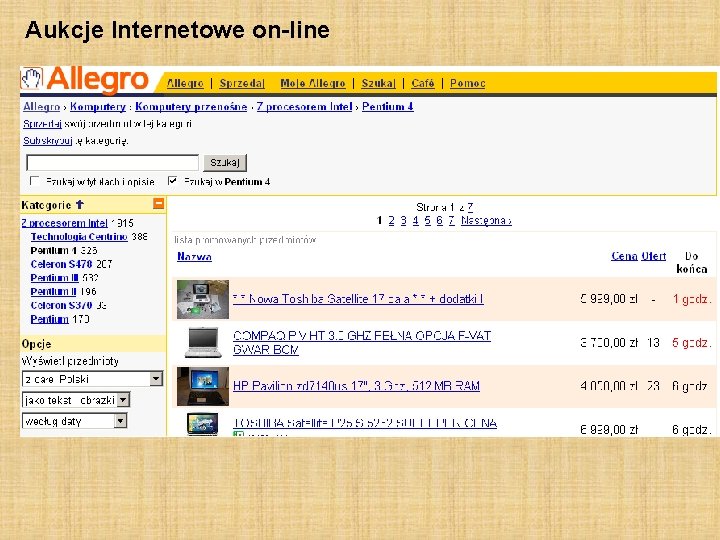Viewport: 720px width, 540px height.
Task: Click the Sprzedaj item in this category link
Action: coord(42,124)
